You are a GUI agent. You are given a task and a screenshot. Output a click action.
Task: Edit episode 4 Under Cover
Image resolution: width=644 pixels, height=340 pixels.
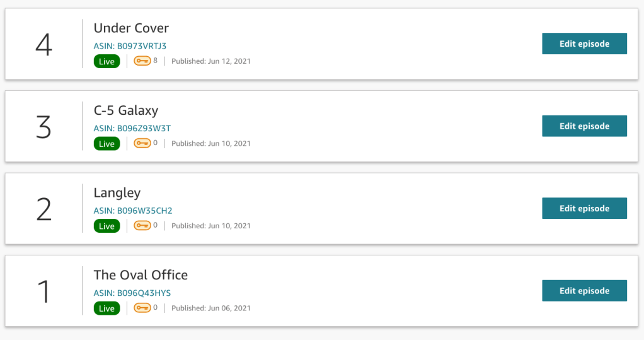pos(584,44)
